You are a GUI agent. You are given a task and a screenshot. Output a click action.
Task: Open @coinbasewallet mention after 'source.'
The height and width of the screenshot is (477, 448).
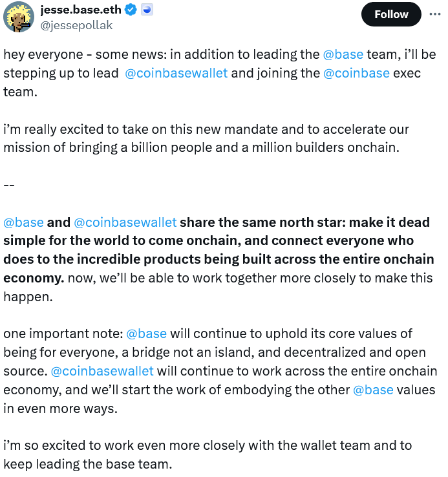click(x=102, y=371)
